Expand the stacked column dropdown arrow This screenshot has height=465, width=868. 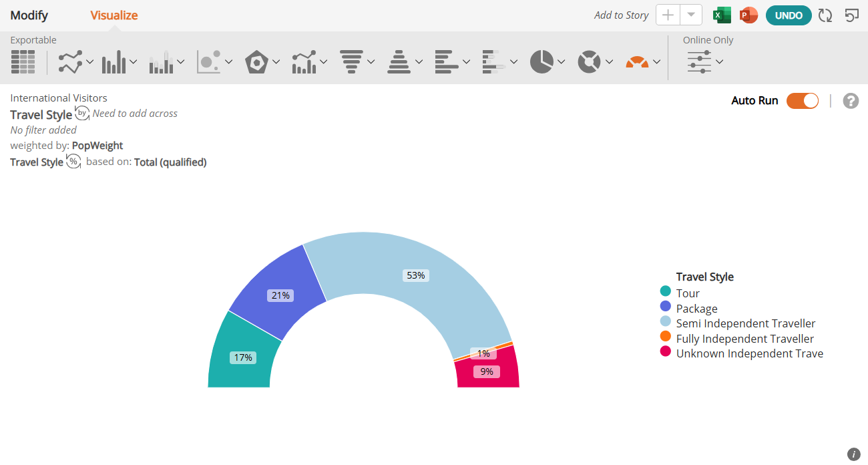181,62
